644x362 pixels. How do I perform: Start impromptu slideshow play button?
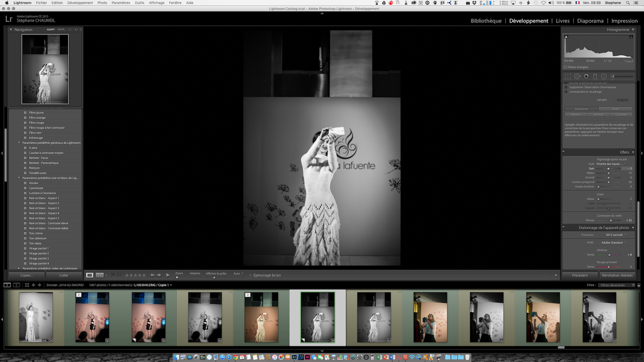pyautogui.click(x=168, y=275)
